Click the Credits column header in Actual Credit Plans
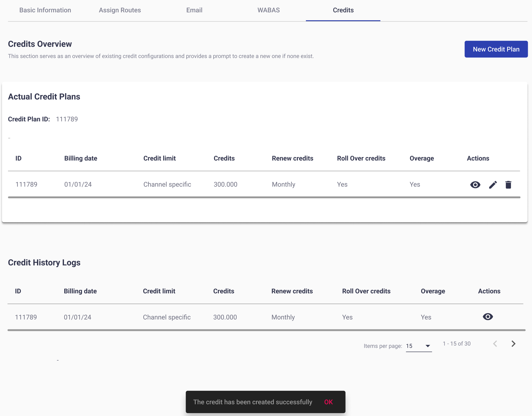This screenshot has height=416, width=532. coord(224,158)
